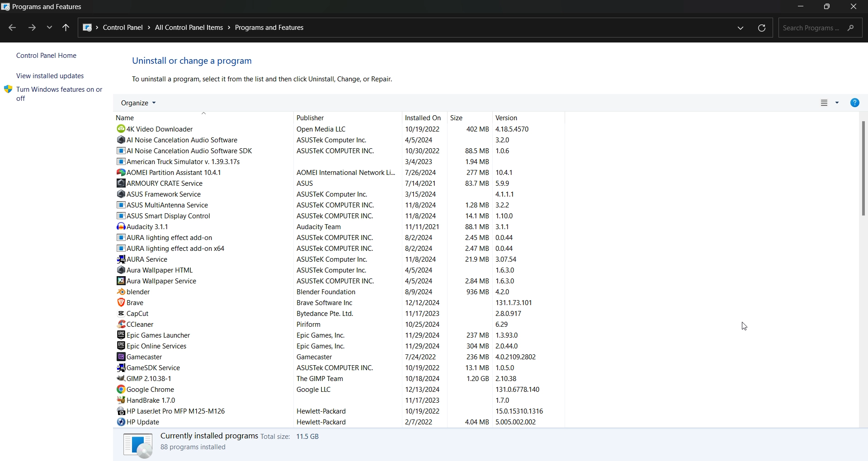Click Programs and Features breadcrumb

coord(269,28)
